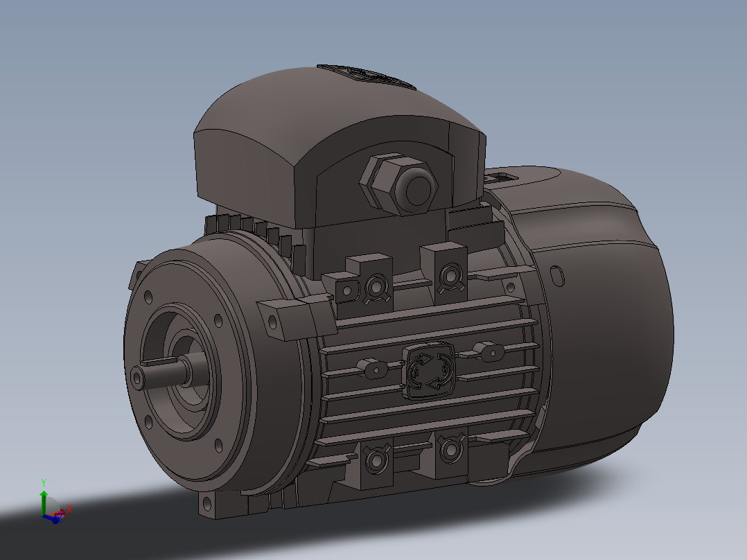Viewport: 747px width, 560px height.
Task: Click the green Y axis arrow indicator
Action: [44, 493]
